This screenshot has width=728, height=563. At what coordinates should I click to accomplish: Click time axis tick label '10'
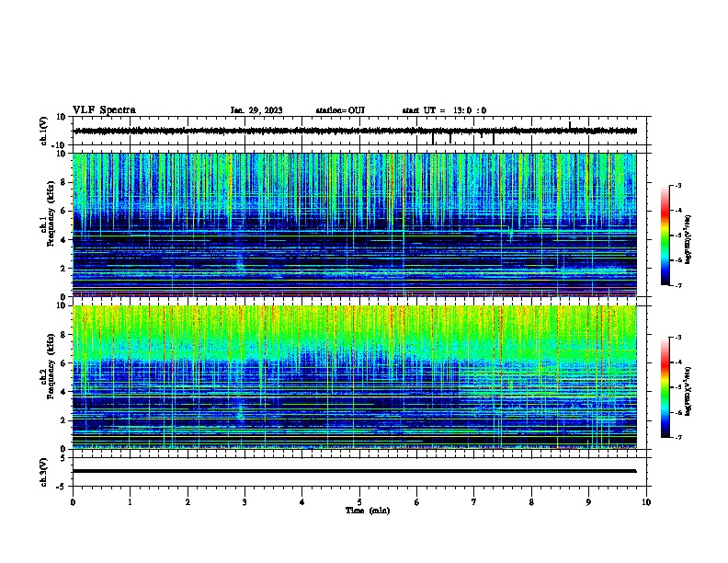(x=646, y=502)
